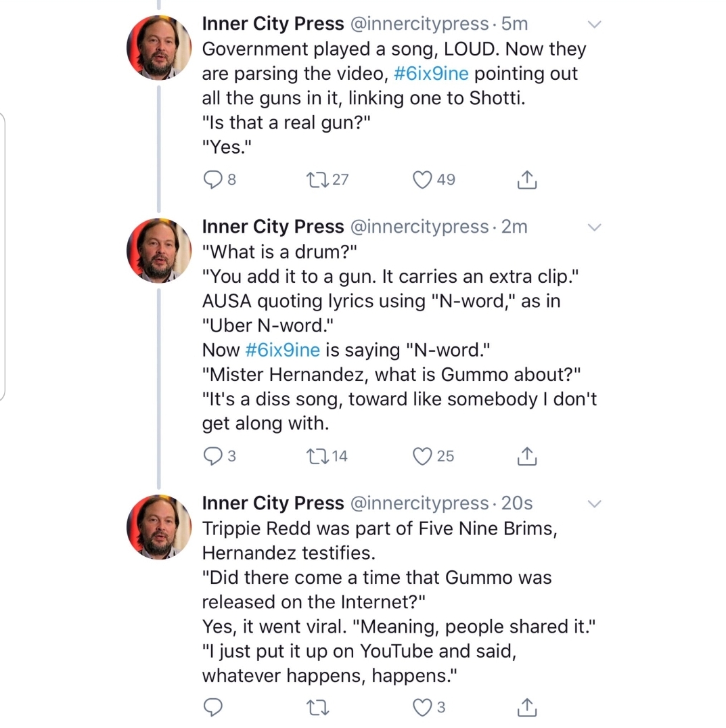Like the tweet with 25 likes
This screenshot has width=726, height=728.
point(422,457)
